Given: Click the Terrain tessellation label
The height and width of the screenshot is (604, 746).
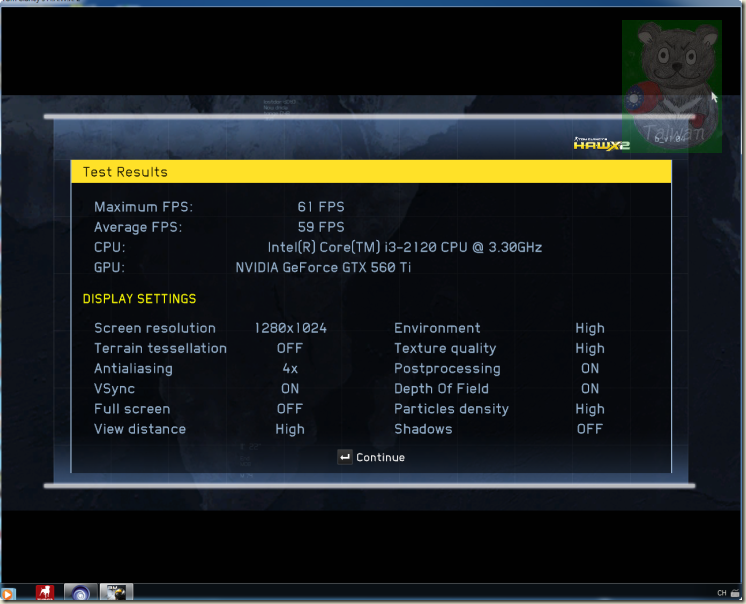Looking at the screenshot, I should [x=160, y=348].
